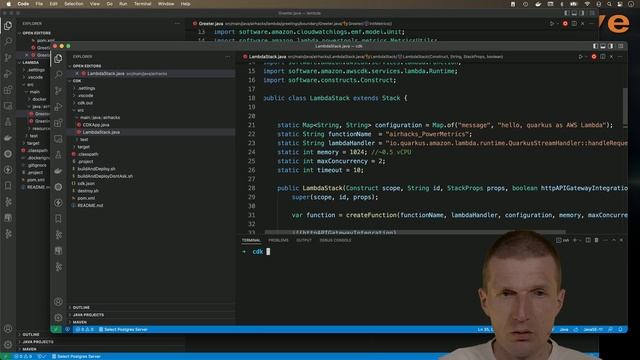Screen dimensions: 640x360
Task: Open Explorer view in front cdk window
Action: coord(58,59)
